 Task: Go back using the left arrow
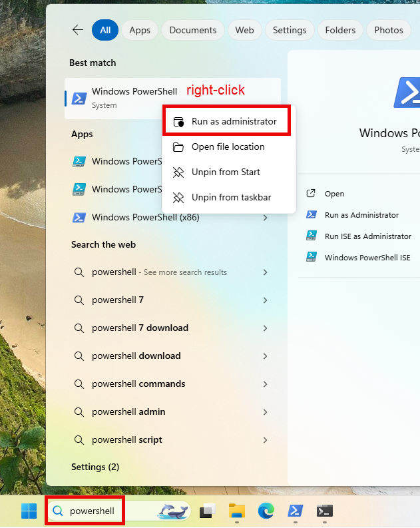tap(78, 30)
